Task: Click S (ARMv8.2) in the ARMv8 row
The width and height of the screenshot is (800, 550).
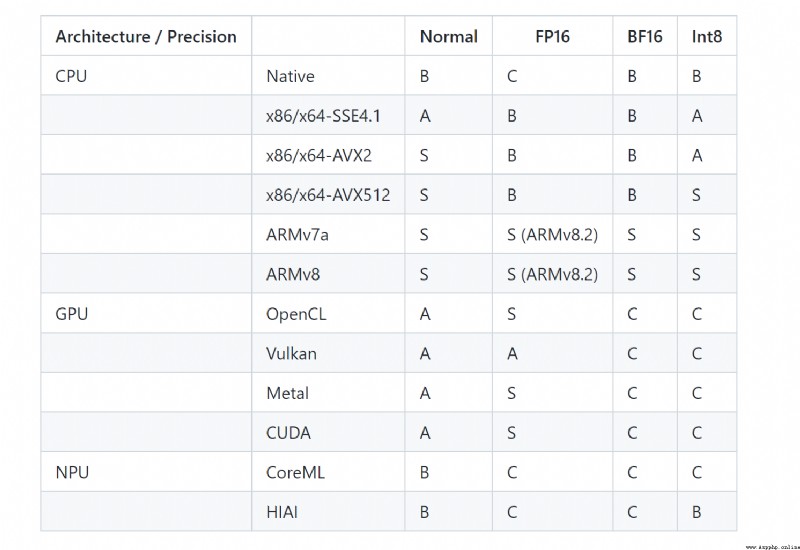Action: click(x=552, y=274)
